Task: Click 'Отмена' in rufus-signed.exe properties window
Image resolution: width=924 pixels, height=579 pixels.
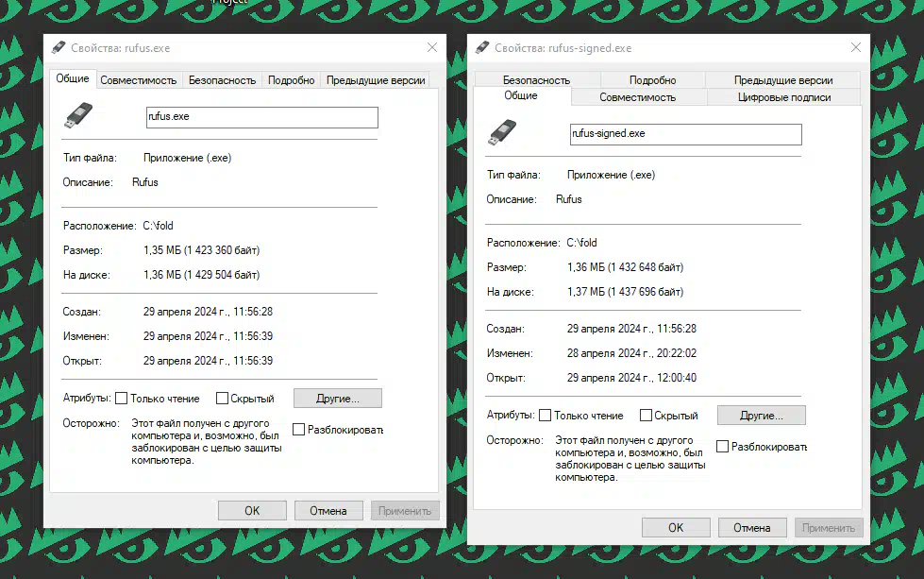Action: coord(752,528)
